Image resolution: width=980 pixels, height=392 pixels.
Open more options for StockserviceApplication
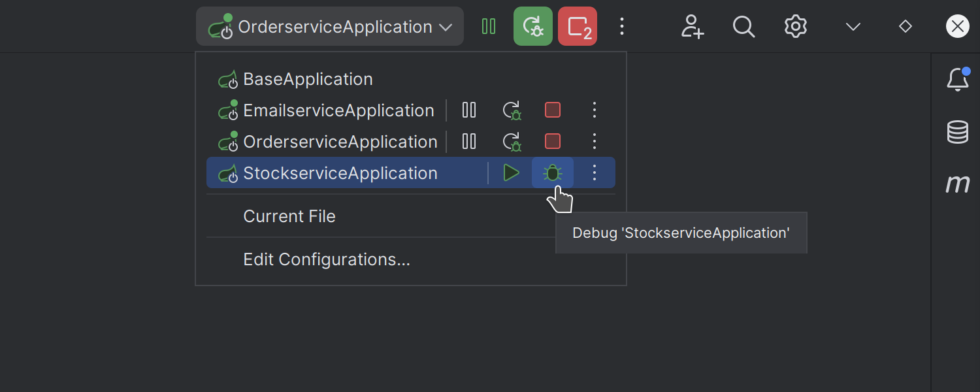click(595, 173)
